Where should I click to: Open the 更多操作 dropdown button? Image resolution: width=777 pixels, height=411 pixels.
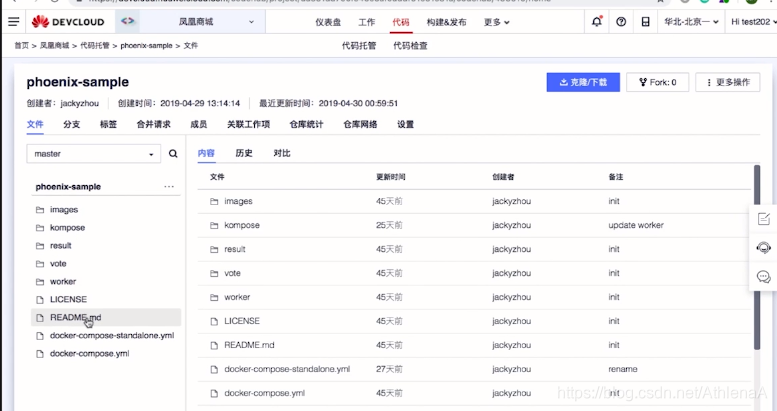point(727,82)
